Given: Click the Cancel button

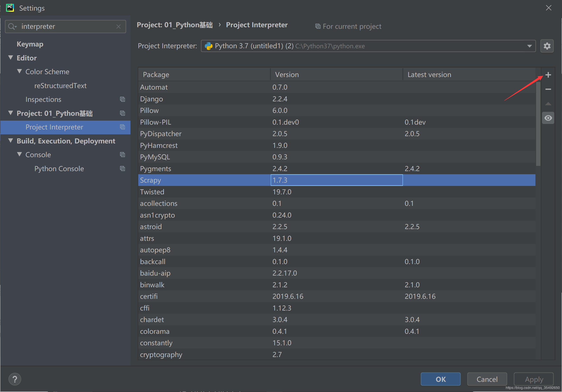Looking at the screenshot, I should click(487, 379).
